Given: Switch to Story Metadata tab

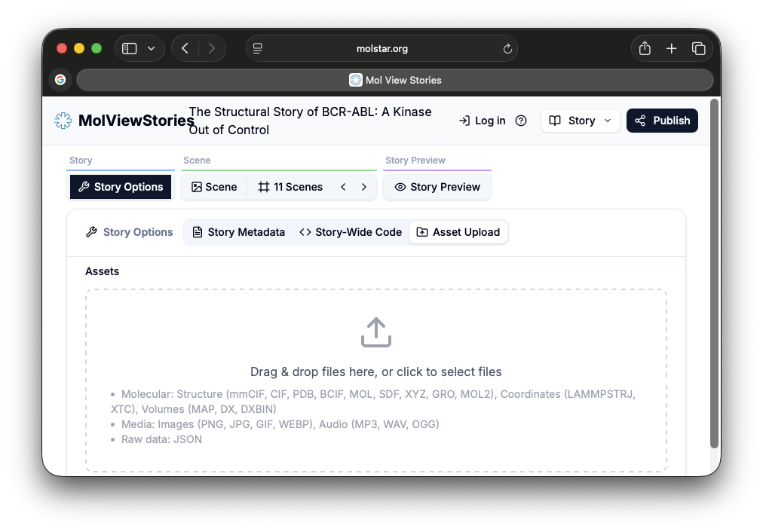Looking at the screenshot, I should click(x=238, y=232).
